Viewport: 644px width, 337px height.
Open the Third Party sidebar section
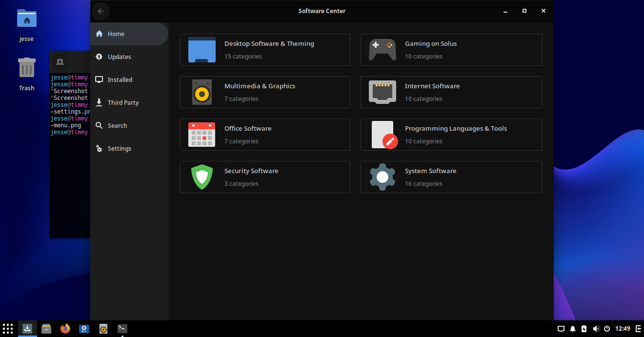point(129,103)
